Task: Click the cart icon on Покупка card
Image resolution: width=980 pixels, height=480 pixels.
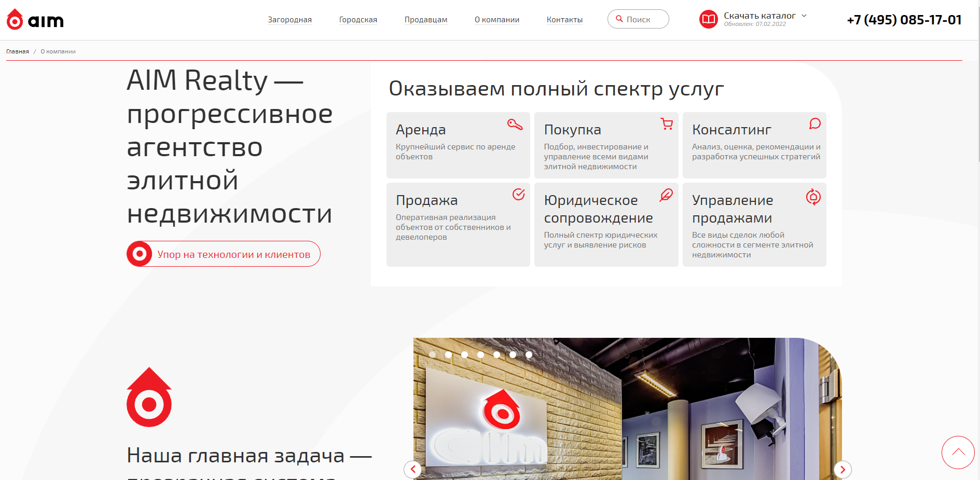Action: point(667,124)
